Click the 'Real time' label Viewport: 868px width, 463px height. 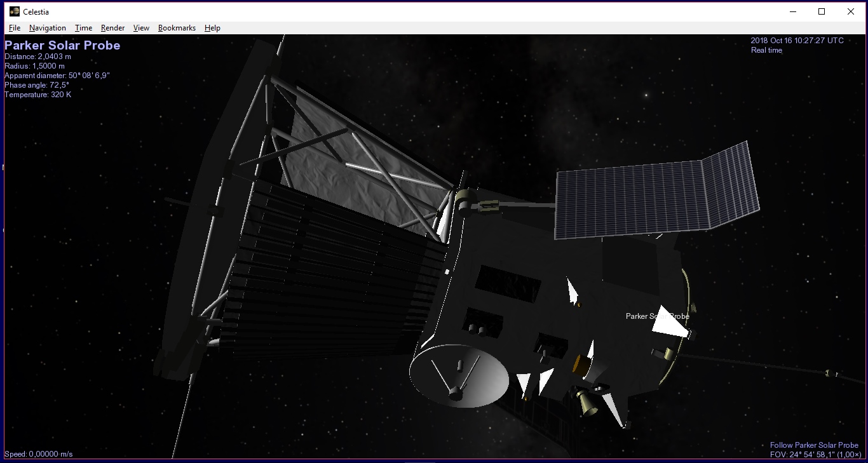click(766, 50)
